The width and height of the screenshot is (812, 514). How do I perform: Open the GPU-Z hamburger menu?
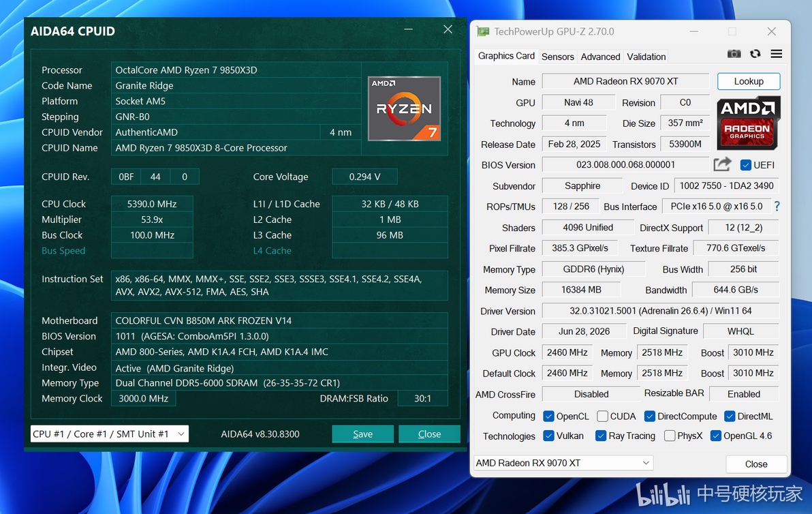777,54
